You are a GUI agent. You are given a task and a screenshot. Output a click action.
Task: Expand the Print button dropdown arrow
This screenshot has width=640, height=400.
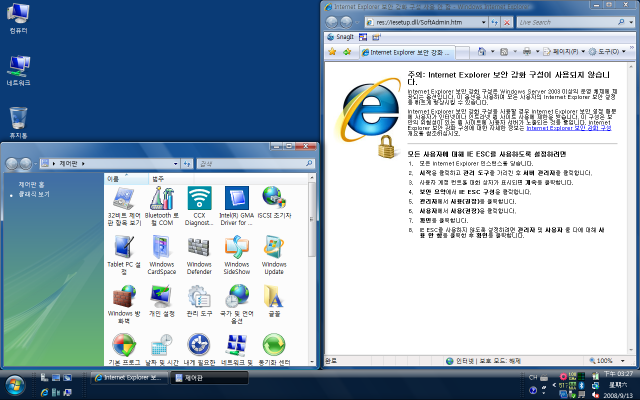click(537, 51)
